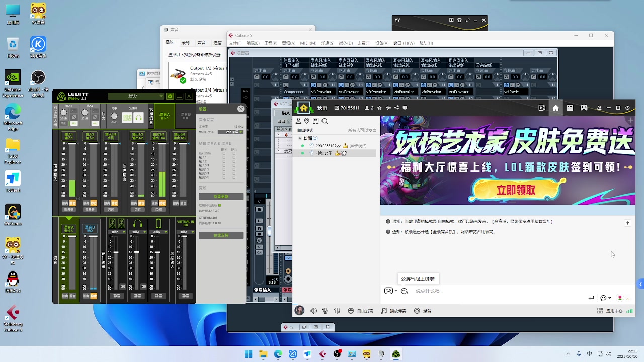Toggle the auto-update green checkbox
This screenshot has width=644, height=362.
220,205
